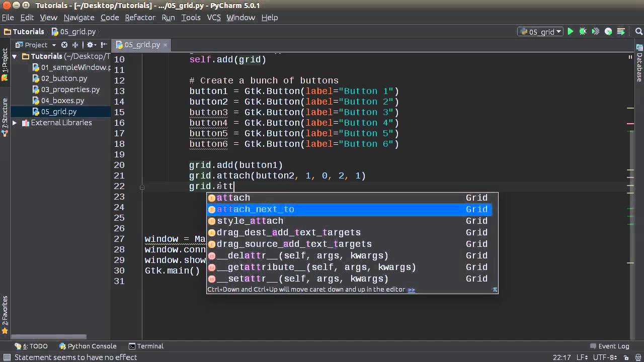Click 05_grid.py breadcrumb in navigation bar
This screenshot has height=362, width=644.
[73, 32]
